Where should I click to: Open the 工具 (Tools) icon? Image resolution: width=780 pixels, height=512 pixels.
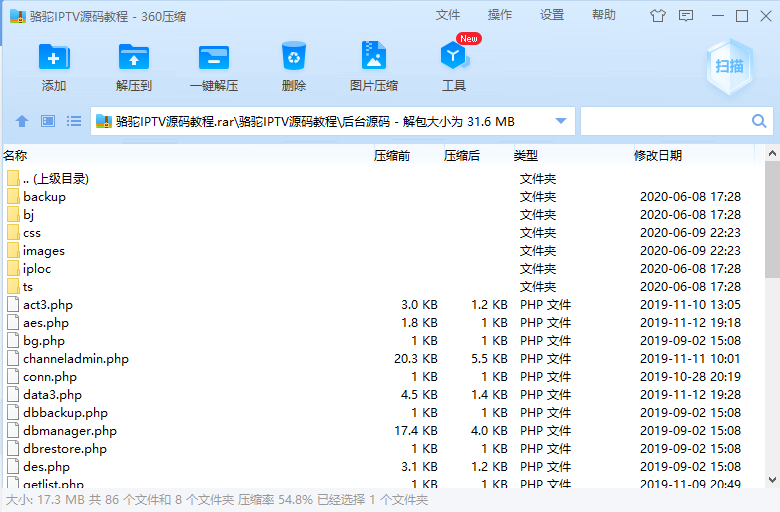[454, 56]
